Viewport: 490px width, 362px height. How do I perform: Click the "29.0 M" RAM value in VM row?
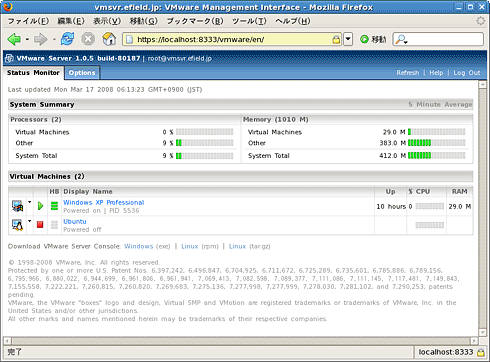tap(460, 206)
